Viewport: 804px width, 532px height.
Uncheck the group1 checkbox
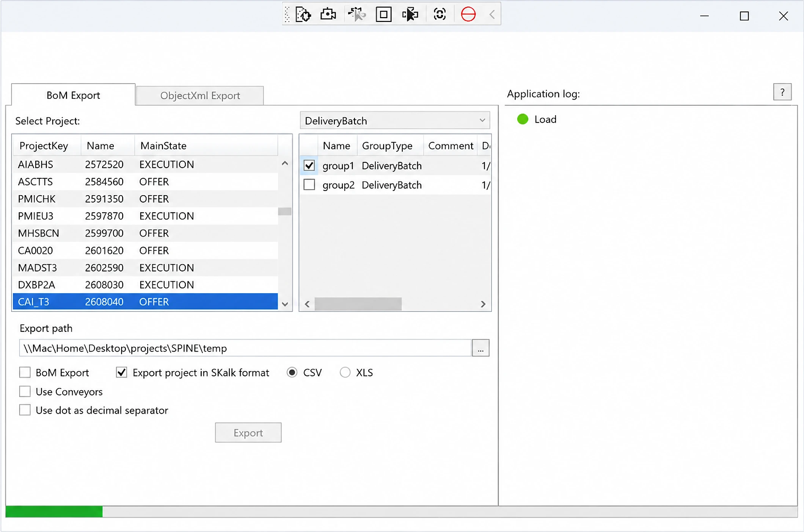[309, 165]
